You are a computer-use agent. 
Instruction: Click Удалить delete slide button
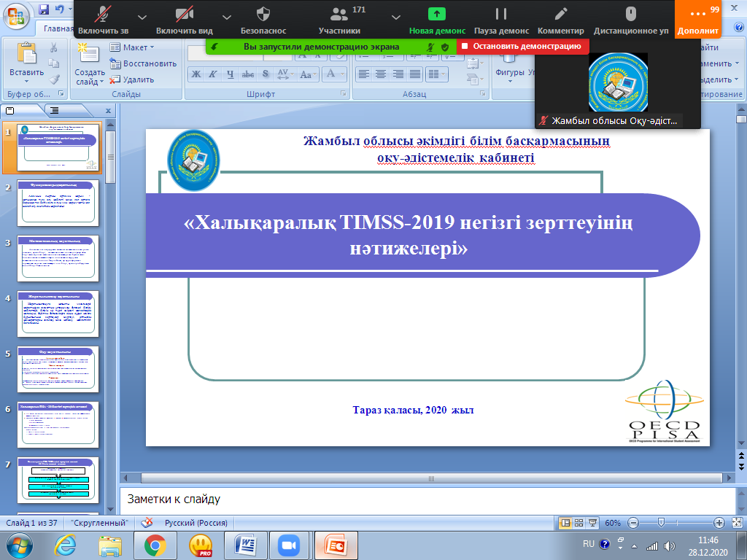(132, 79)
